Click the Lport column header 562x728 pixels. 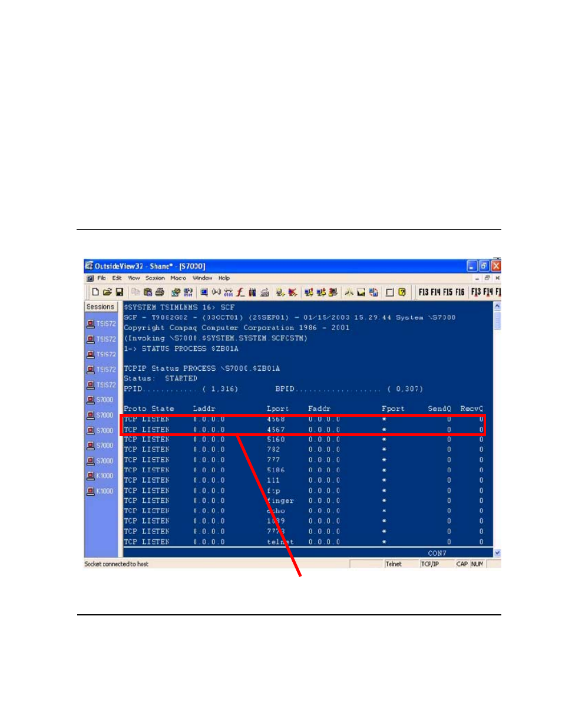coord(278,409)
